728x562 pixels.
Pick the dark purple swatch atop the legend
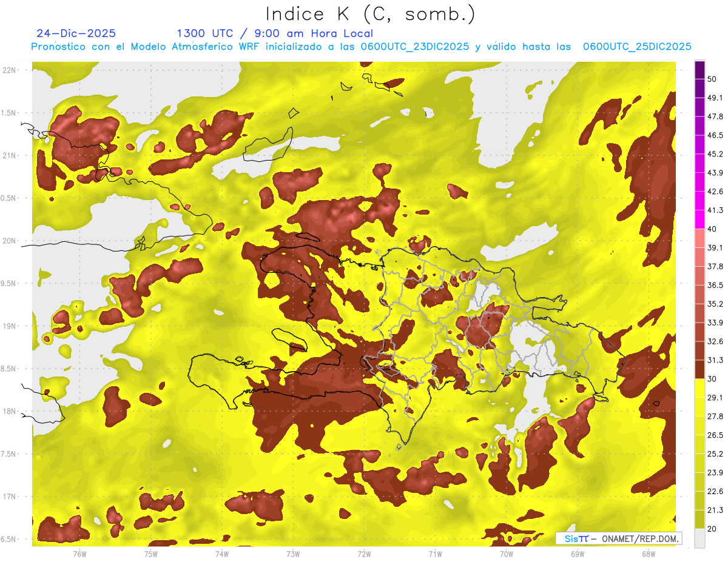(x=699, y=70)
